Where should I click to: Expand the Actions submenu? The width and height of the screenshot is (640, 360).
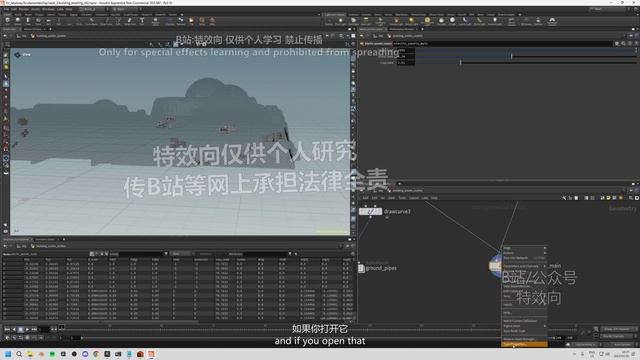[x=524, y=253]
